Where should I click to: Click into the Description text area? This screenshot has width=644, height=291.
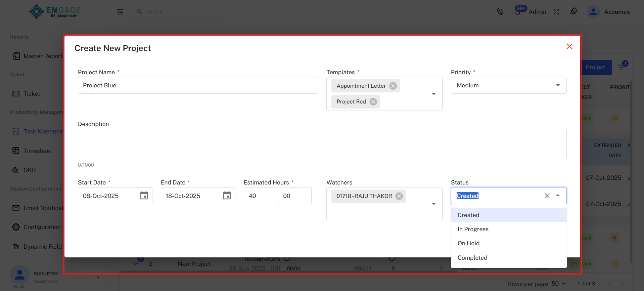coord(322,144)
